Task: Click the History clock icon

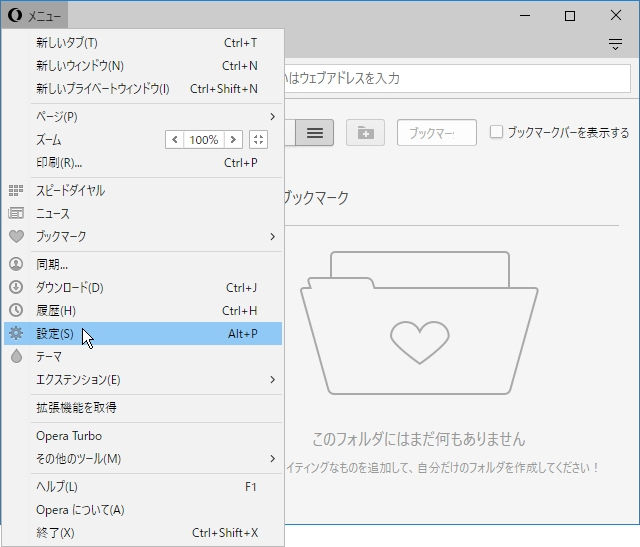Action: (x=16, y=310)
